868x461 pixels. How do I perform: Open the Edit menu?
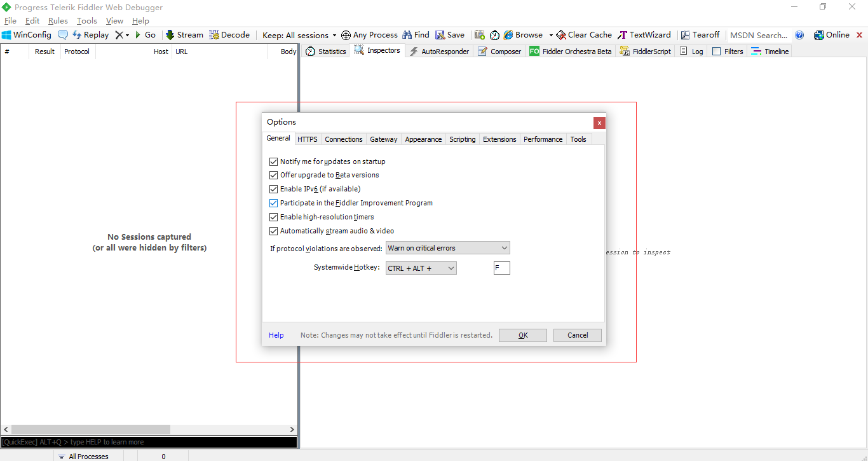(32, 21)
